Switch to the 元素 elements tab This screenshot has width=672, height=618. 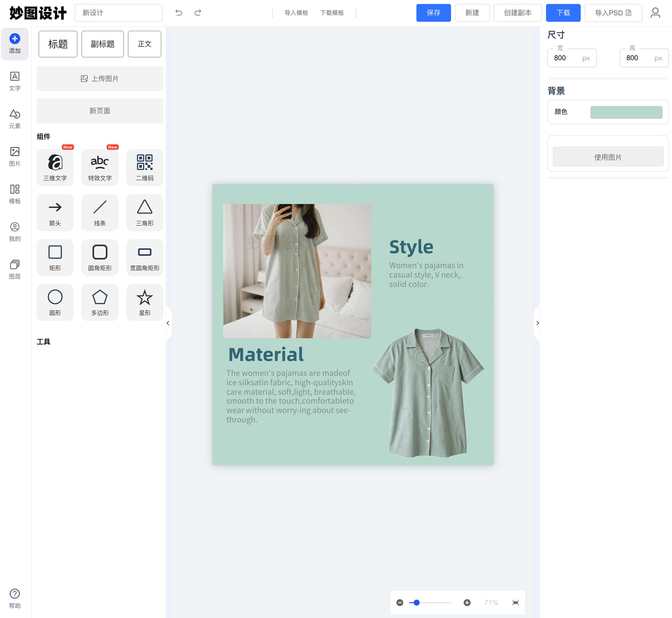click(15, 118)
